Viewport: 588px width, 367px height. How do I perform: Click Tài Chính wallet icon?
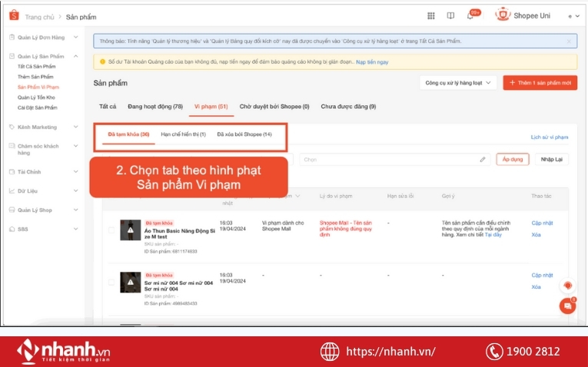pyautogui.click(x=12, y=172)
